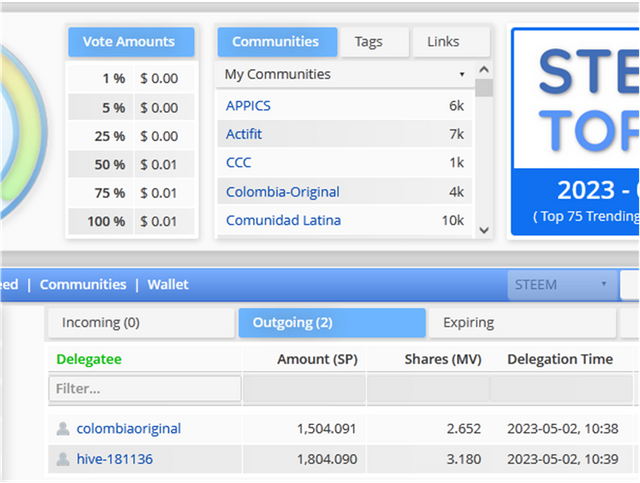Click the Delegatee Filter input field
The width and height of the screenshot is (640, 483).
(x=145, y=389)
